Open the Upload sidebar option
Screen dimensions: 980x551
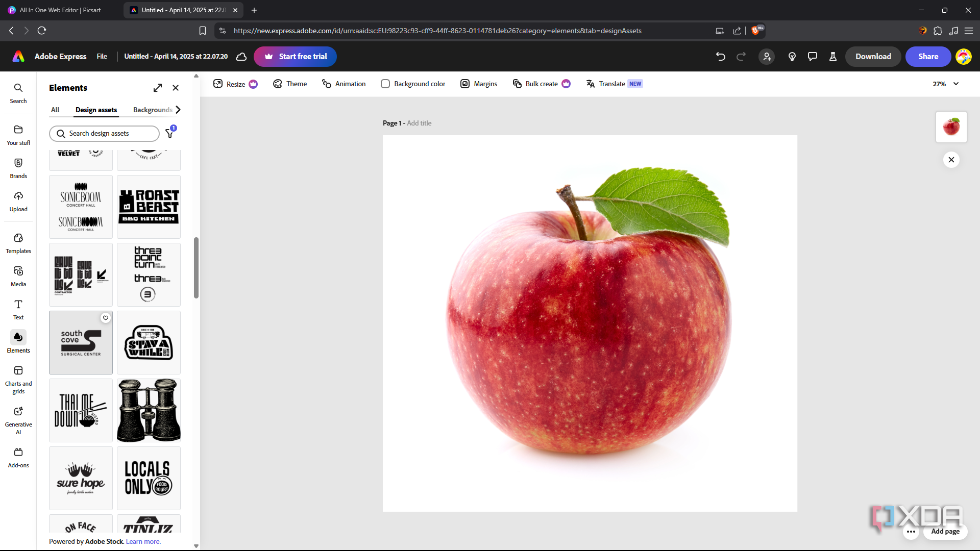click(x=18, y=202)
